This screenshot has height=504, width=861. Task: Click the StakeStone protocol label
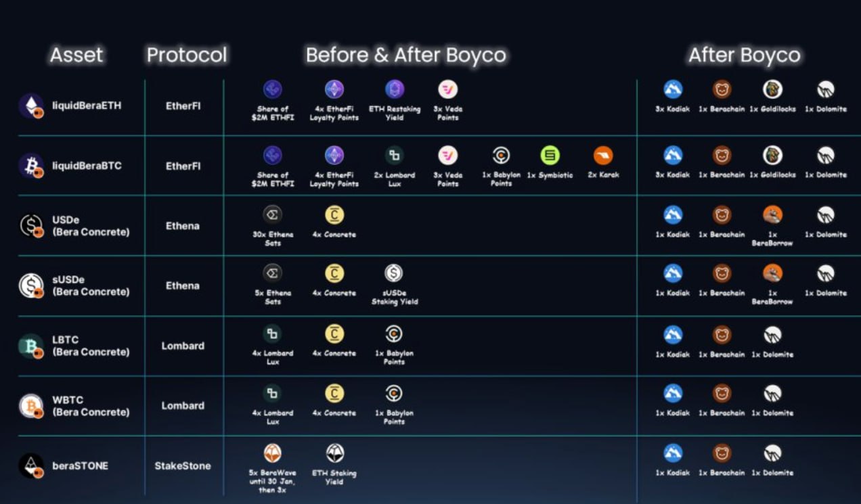click(x=183, y=465)
